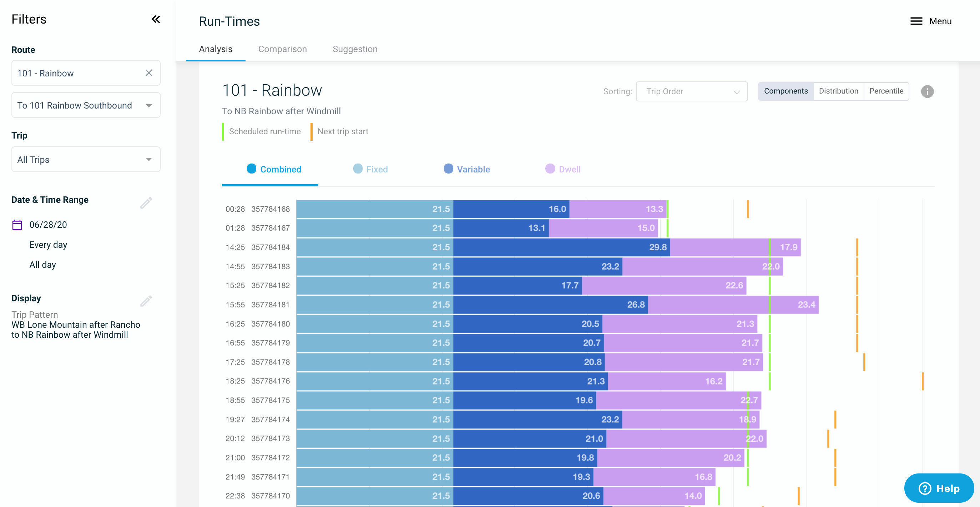Open the Trip Order sorting dropdown

[692, 91]
